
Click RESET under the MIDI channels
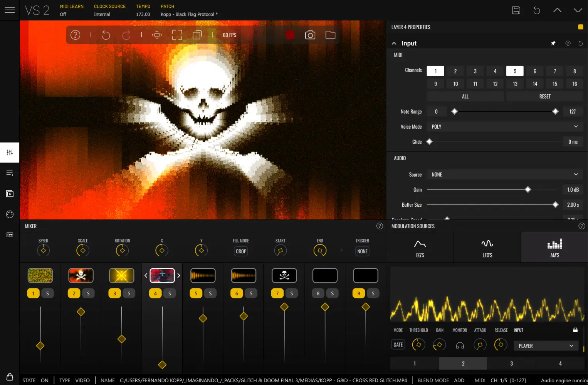tap(545, 96)
